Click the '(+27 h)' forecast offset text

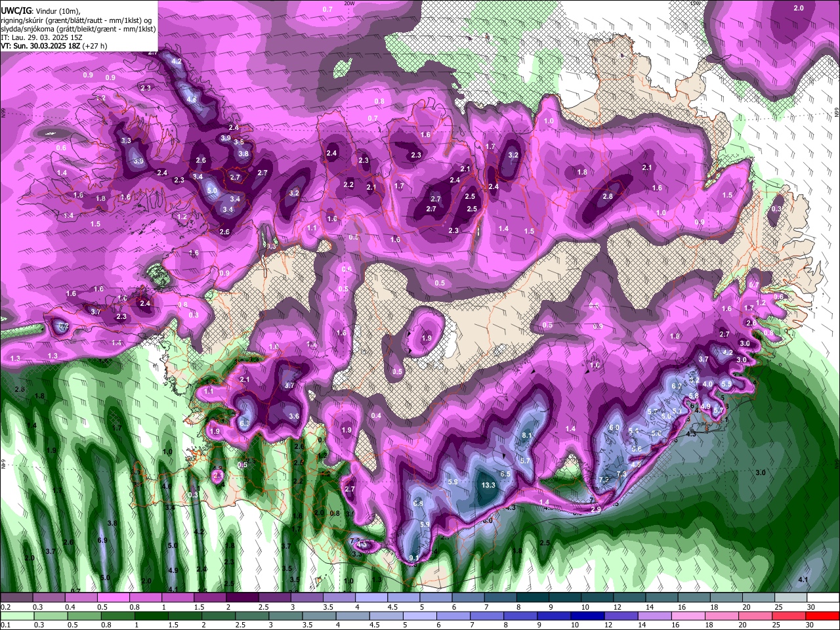click(95, 46)
